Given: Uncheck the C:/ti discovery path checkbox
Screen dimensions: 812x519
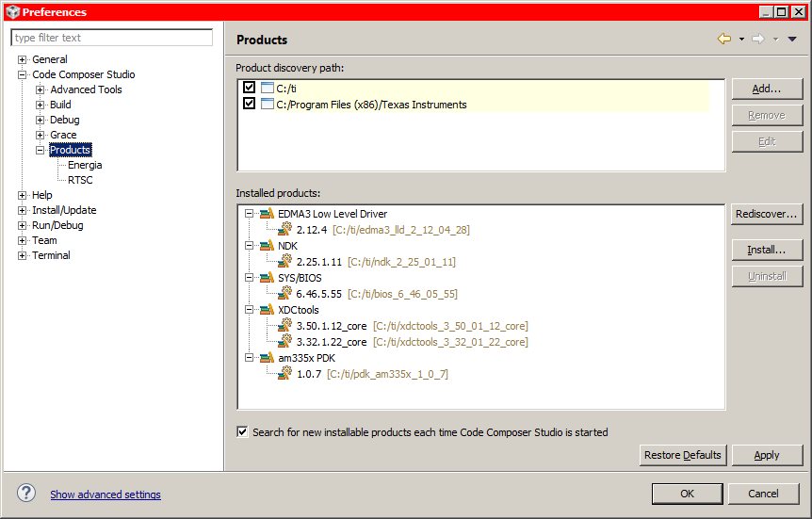Looking at the screenshot, I should pyautogui.click(x=249, y=88).
